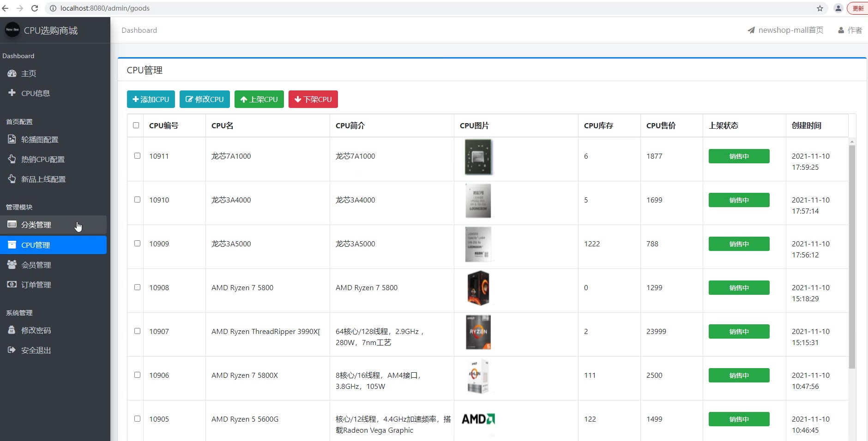Open 订单管理 in the sidebar
The width and height of the screenshot is (868, 441).
53,285
